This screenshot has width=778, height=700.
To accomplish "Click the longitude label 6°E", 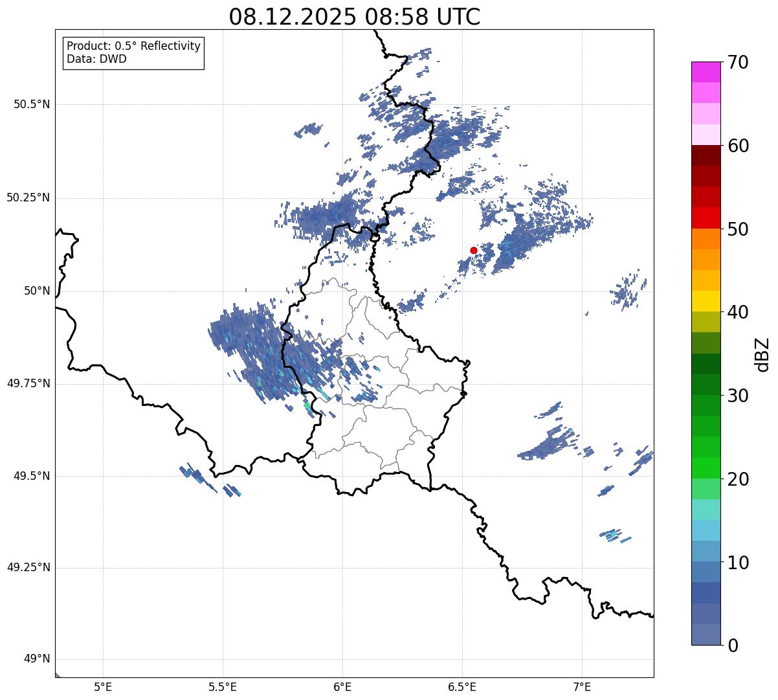I will (x=342, y=687).
